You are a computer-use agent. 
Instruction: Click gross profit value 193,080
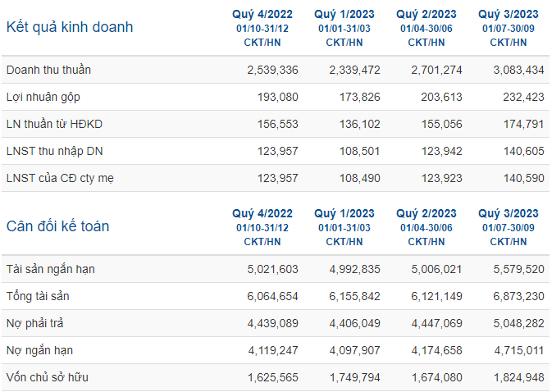click(x=278, y=97)
